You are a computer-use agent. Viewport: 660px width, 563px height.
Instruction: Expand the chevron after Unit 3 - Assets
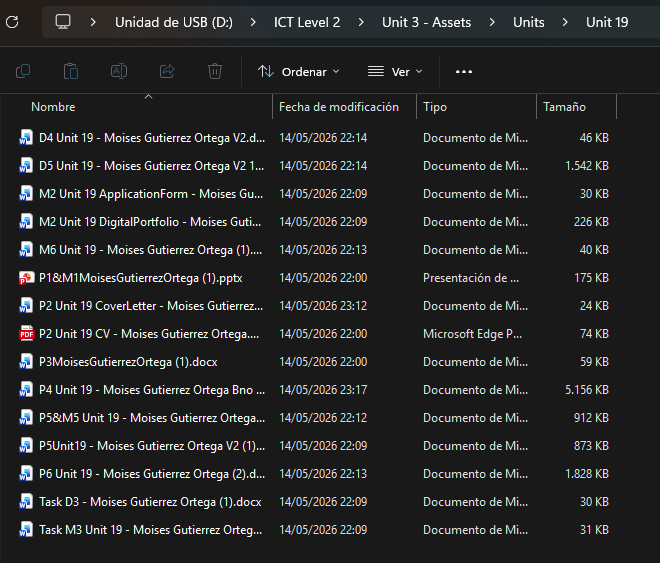coord(492,22)
